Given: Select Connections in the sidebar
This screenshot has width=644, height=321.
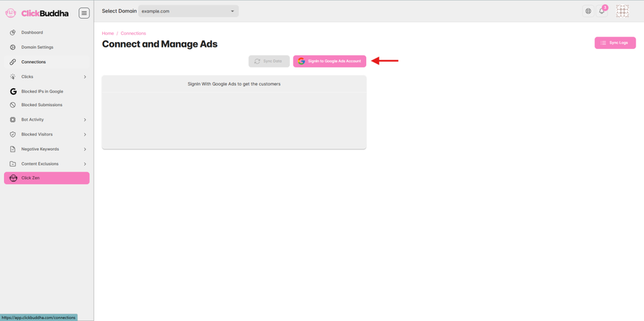Looking at the screenshot, I should coord(47,62).
